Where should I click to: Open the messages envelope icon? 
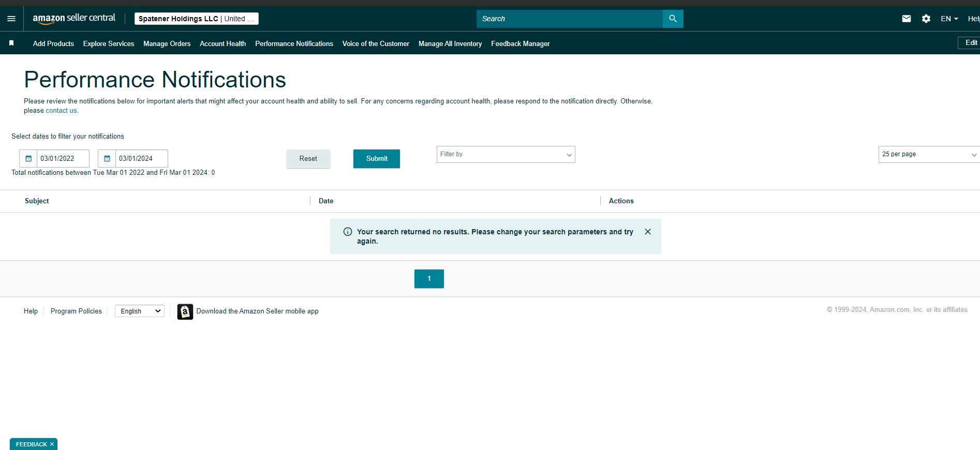point(907,19)
